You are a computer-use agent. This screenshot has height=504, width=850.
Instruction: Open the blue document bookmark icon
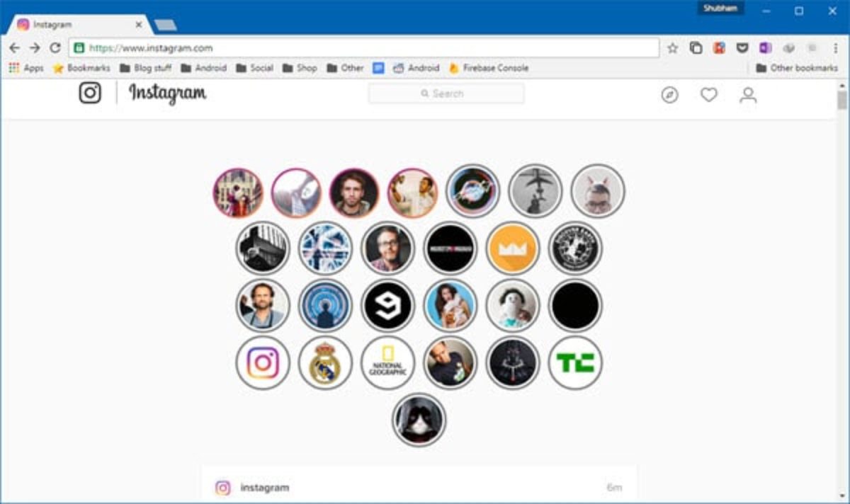(x=378, y=68)
